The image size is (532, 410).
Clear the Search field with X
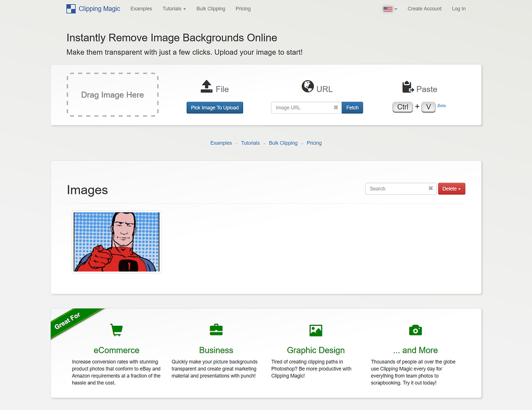coord(430,188)
